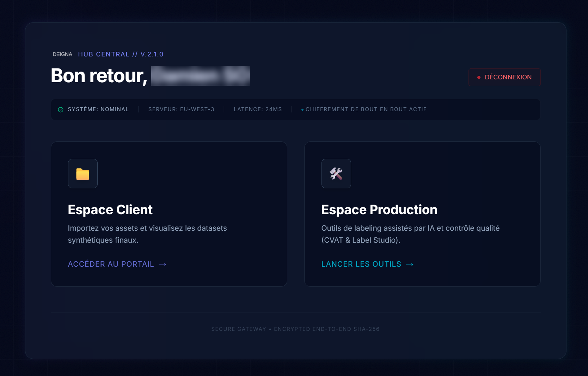Click the Chiffrement de bout en bout actif text
The image size is (588, 376).
coord(366,109)
